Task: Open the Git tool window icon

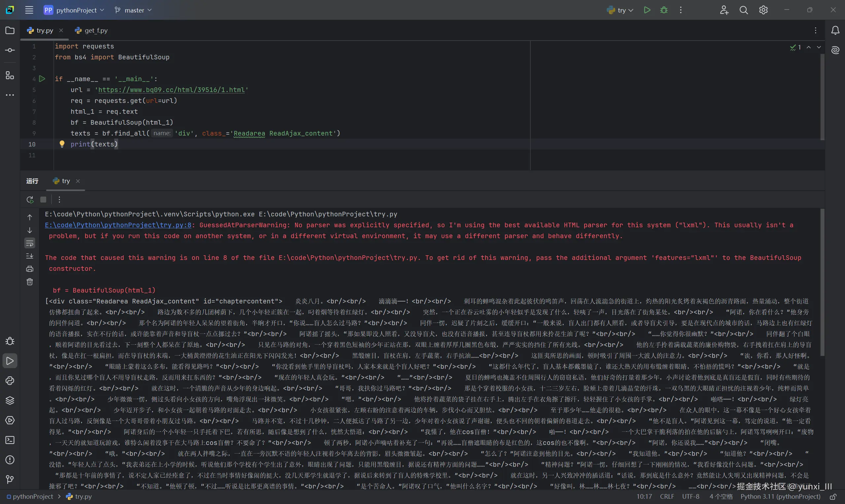Action: tap(10, 479)
